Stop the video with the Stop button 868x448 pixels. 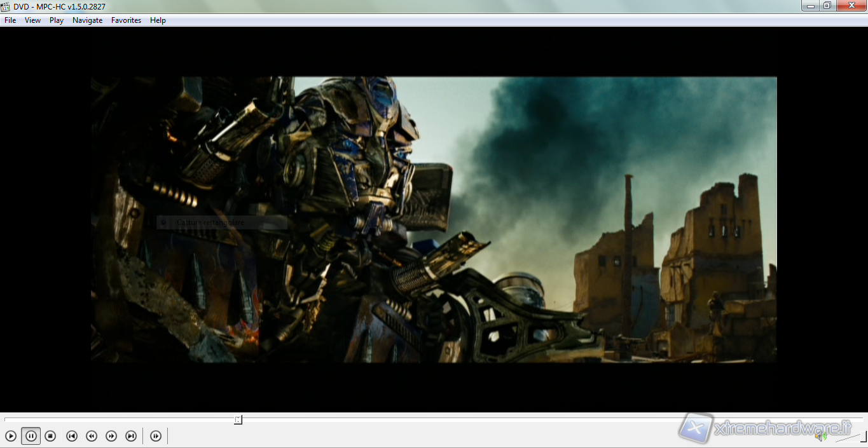pyautogui.click(x=50, y=436)
